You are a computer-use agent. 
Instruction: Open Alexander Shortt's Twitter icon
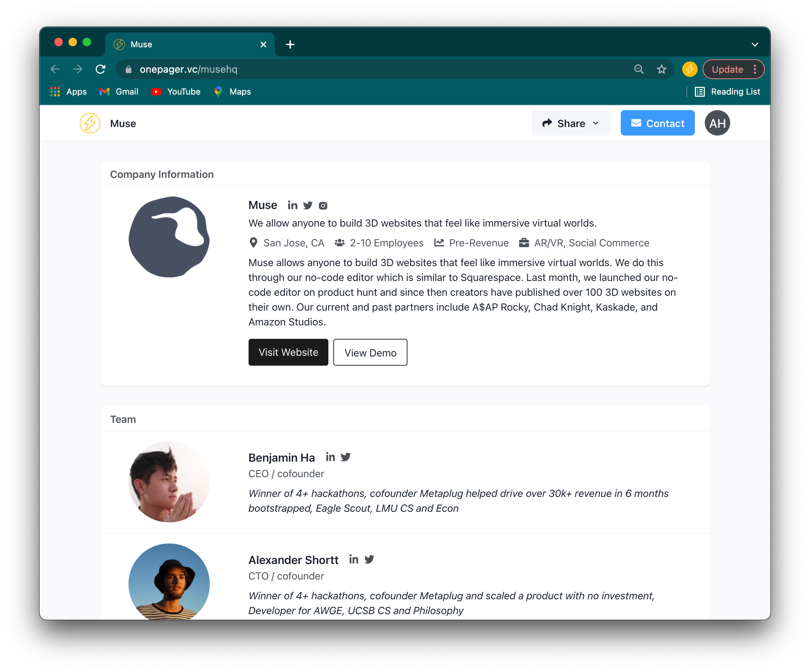click(x=369, y=559)
